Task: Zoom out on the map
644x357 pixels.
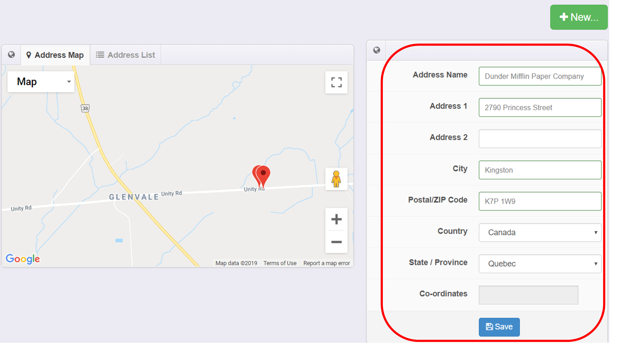Action: click(336, 242)
